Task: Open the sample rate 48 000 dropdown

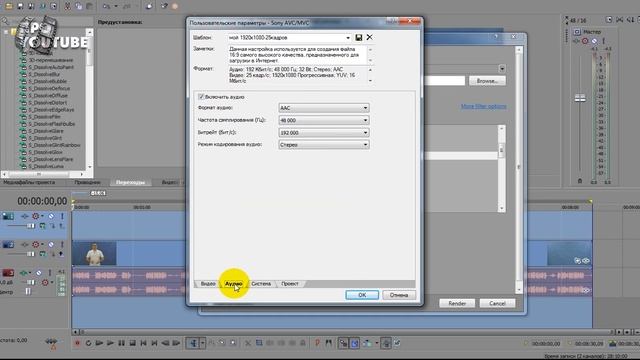Action: point(324,120)
